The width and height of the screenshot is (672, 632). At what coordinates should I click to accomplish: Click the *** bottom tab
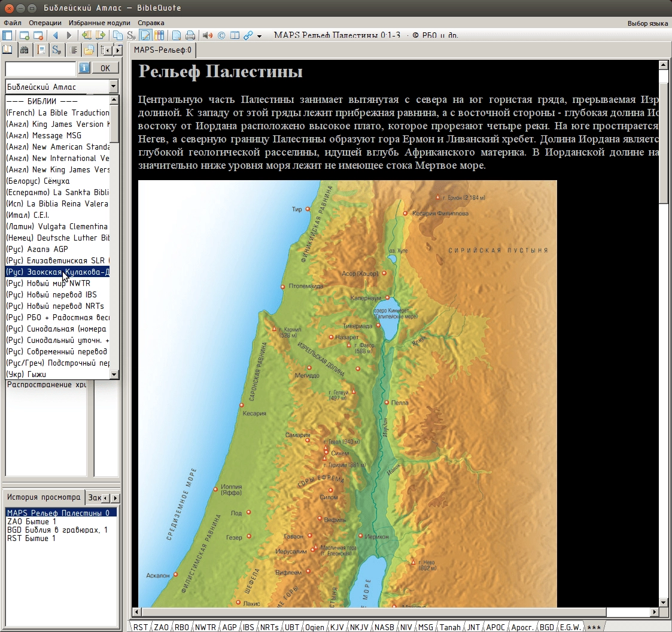(594, 627)
